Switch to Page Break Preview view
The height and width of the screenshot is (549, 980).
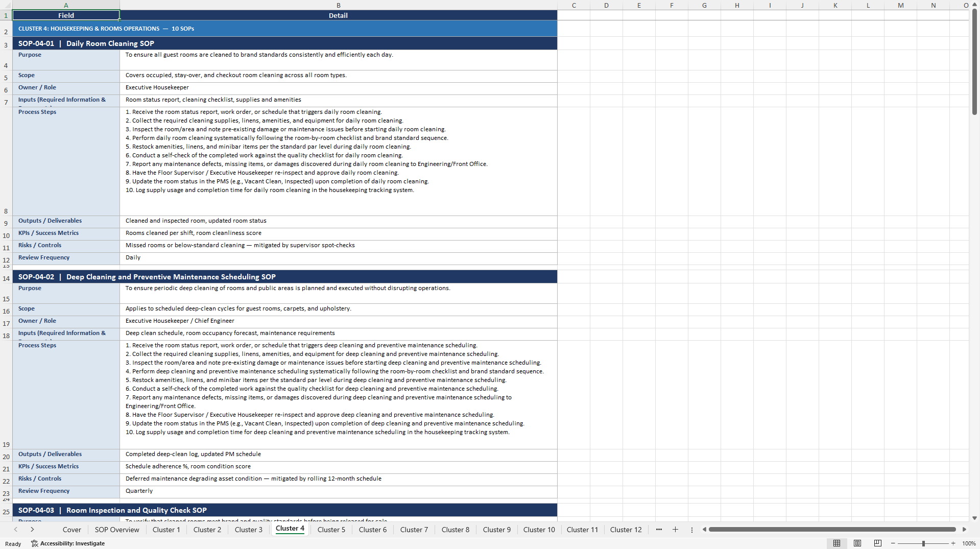pyautogui.click(x=878, y=543)
